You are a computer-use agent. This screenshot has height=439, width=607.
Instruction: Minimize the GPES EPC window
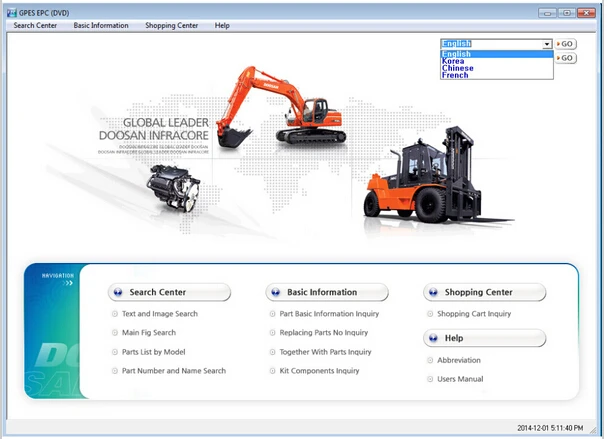pyautogui.click(x=547, y=13)
